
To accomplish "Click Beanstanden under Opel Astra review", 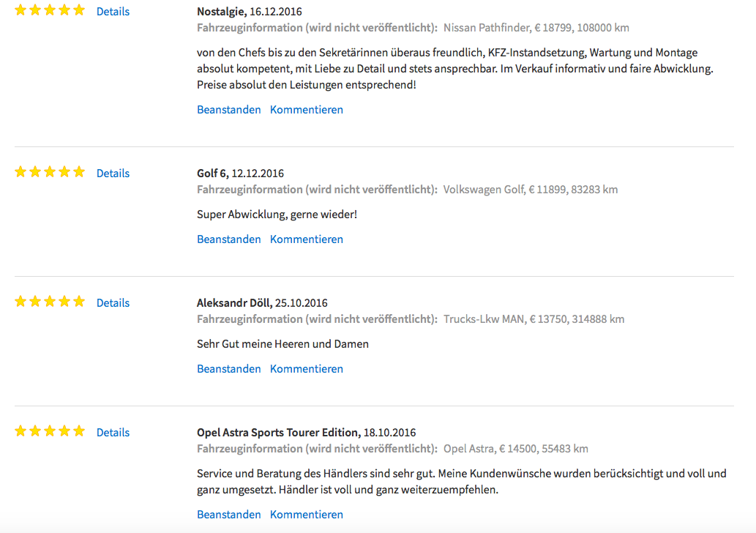I will (x=228, y=515).
